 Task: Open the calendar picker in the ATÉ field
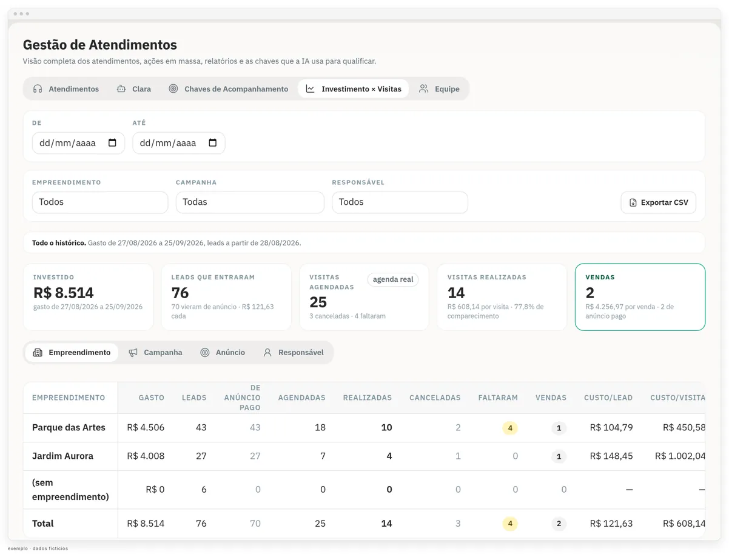(x=213, y=143)
